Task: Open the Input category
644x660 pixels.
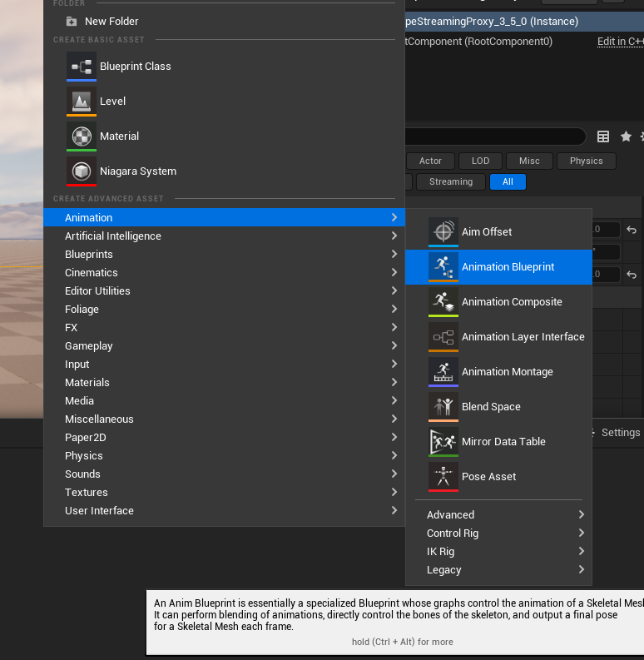Action: click(x=224, y=364)
